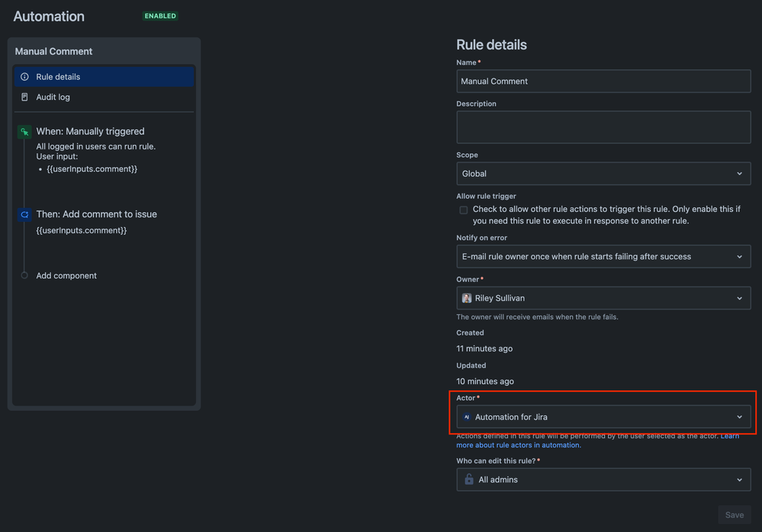Click the Automation for Jira actor icon
The width and height of the screenshot is (762, 532).
click(x=467, y=417)
